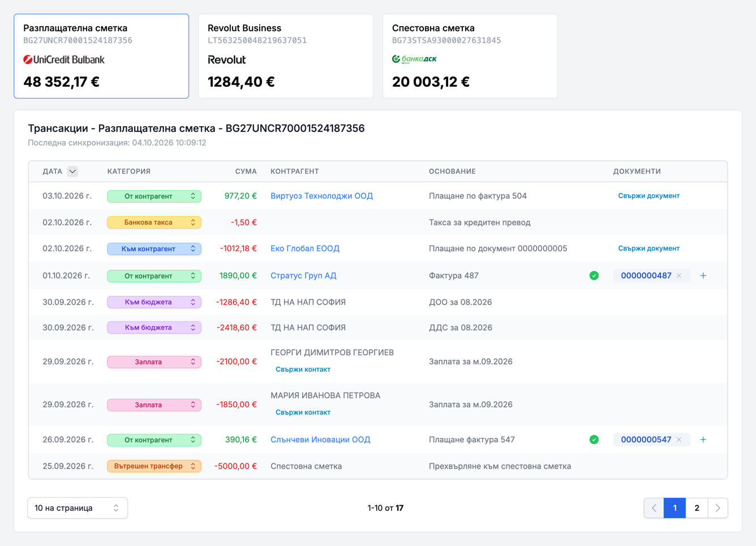Viewport: 756px width, 546px height.
Task: Open Към контрагент category dropdown
Action: [154, 249]
